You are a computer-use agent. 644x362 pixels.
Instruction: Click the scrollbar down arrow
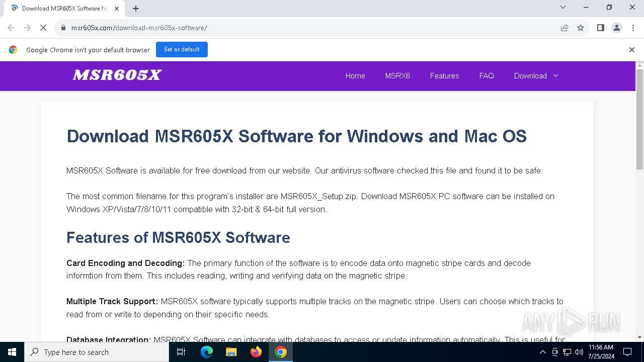pos(639,337)
